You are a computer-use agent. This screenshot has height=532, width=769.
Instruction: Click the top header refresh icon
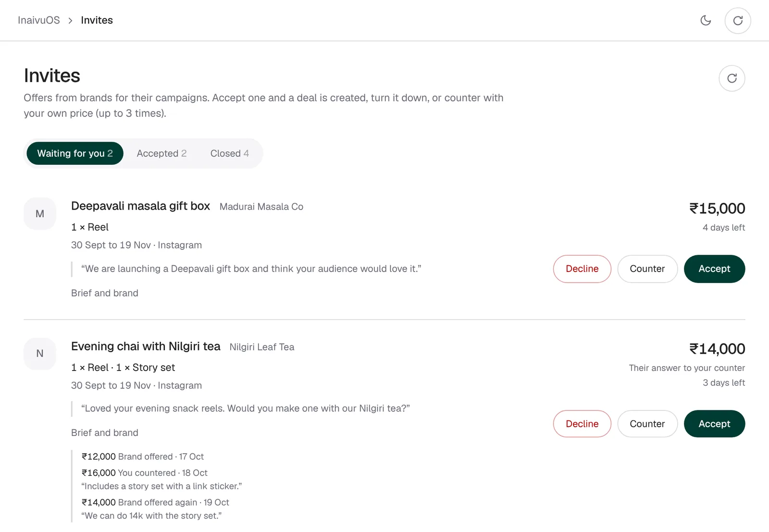[738, 21]
